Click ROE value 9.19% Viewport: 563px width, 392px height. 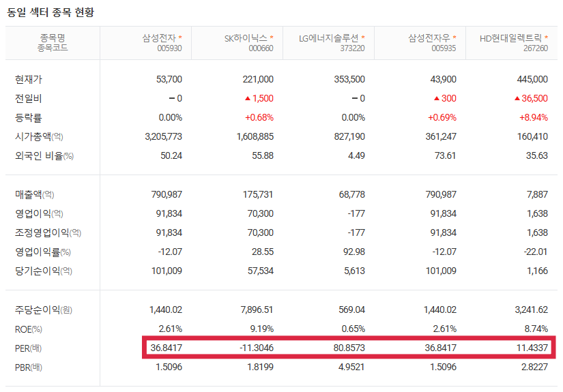(263, 329)
